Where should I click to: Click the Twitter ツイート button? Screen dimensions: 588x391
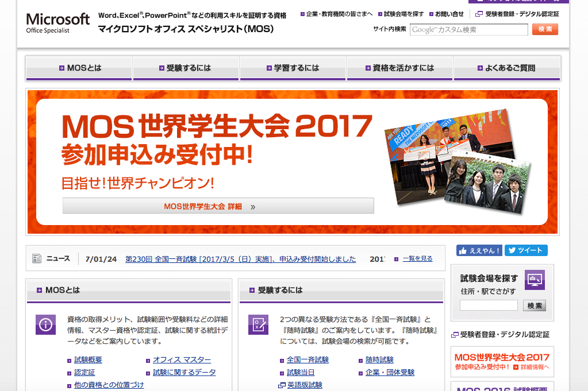[x=526, y=250]
